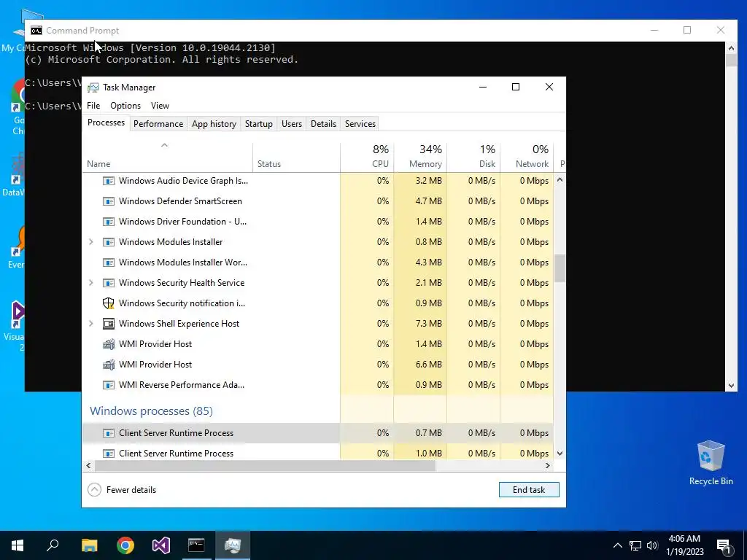This screenshot has height=560, width=747.
Task: Sort by the Memory column header
Action: (x=420, y=157)
